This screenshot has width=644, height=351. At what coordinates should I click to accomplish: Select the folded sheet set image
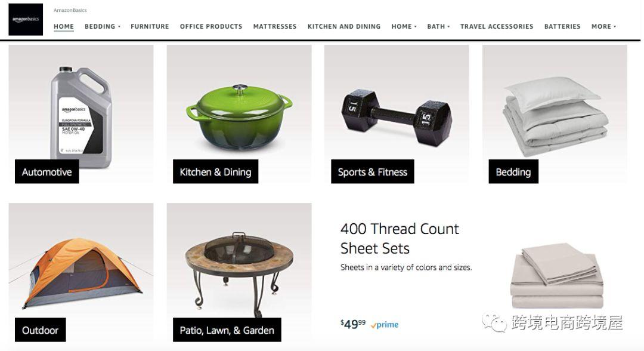(557, 276)
